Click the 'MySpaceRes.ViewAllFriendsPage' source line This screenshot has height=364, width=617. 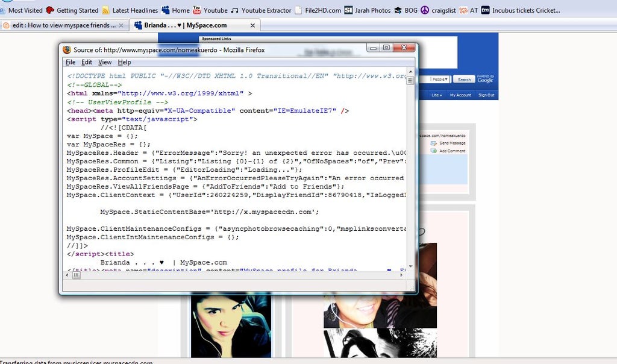pos(205,187)
